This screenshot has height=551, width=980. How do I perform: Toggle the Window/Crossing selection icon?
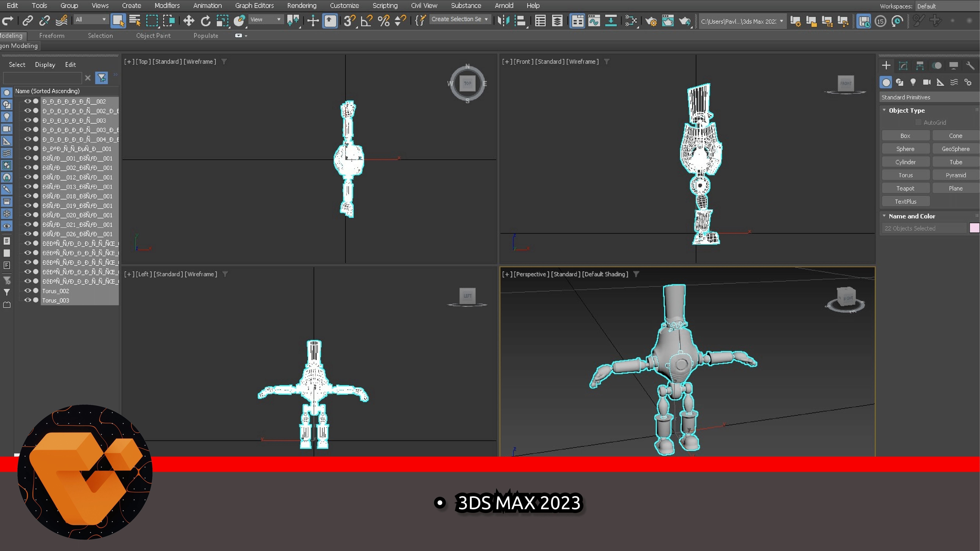(x=168, y=21)
